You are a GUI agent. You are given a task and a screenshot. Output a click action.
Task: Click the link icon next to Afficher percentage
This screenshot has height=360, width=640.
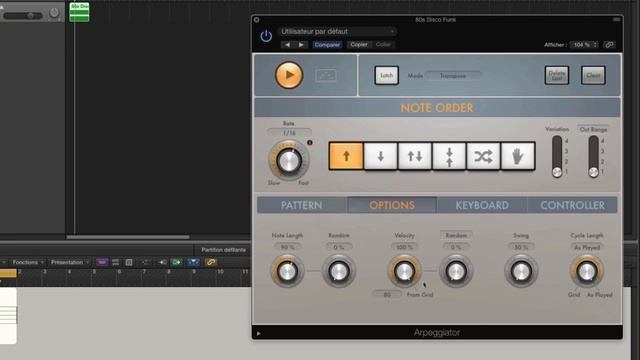(x=609, y=44)
